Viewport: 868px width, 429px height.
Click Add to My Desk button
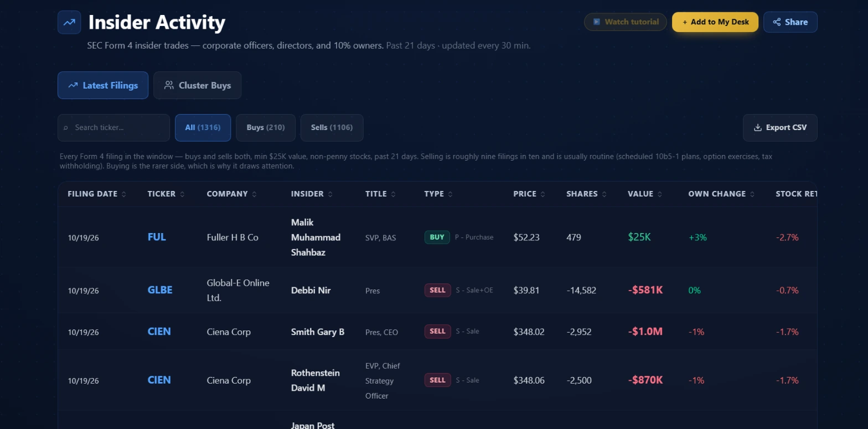(x=715, y=22)
